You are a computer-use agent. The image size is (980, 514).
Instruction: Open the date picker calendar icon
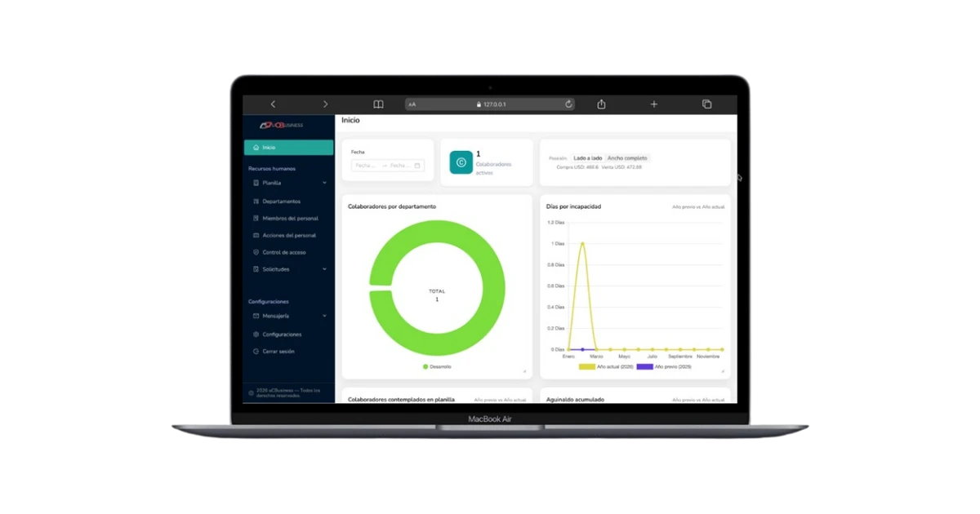pyautogui.click(x=417, y=166)
